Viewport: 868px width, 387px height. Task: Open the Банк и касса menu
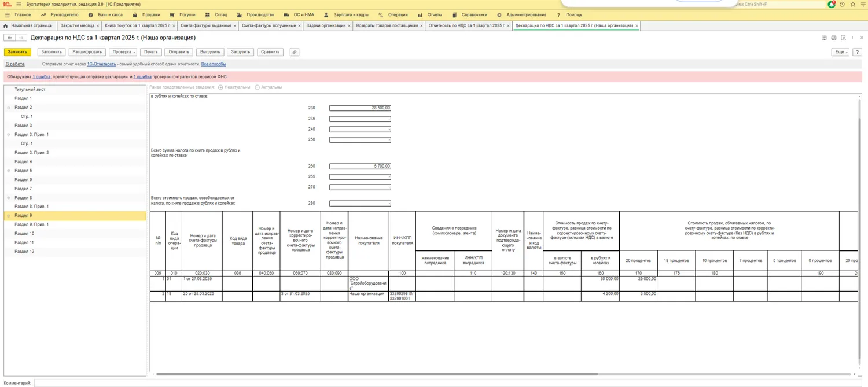coord(105,15)
